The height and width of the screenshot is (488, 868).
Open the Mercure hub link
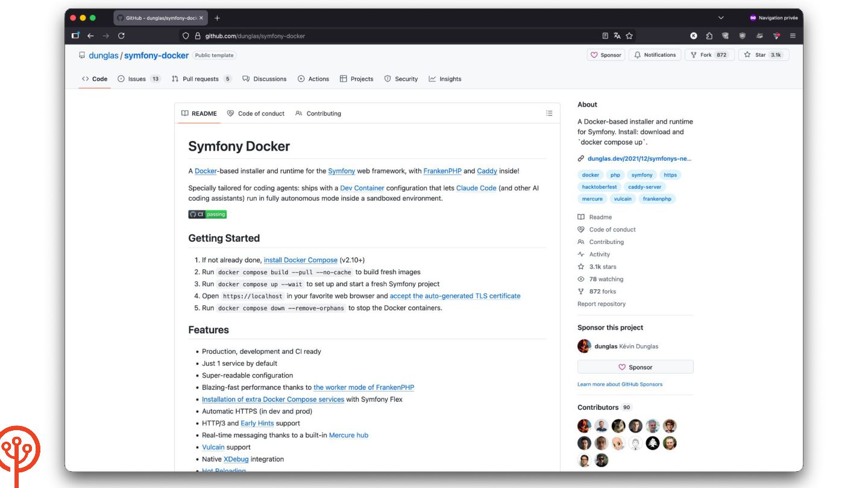pyautogui.click(x=348, y=435)
